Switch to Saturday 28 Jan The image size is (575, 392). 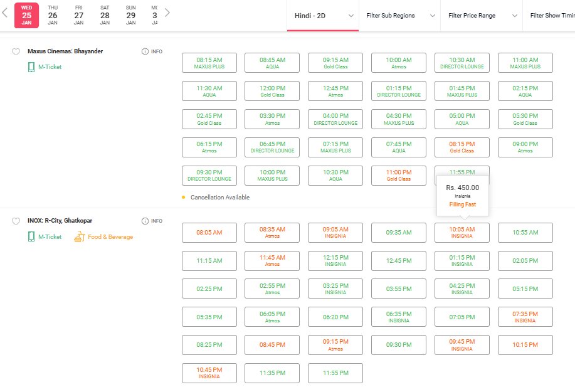point(105,15)
